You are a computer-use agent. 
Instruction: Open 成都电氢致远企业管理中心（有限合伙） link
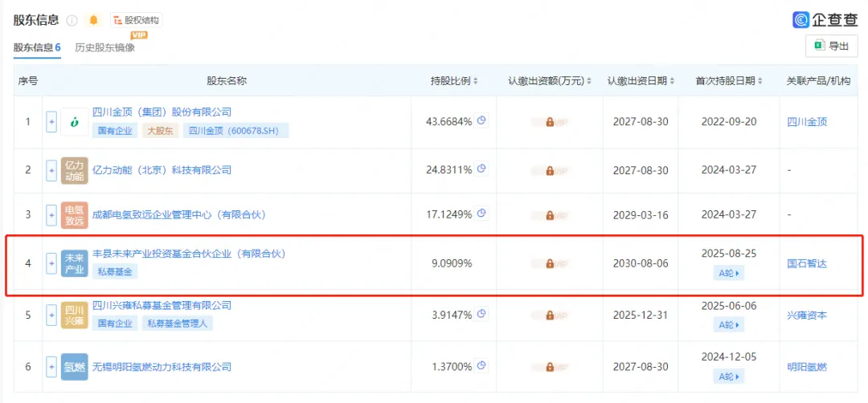pyautogui.click(x=179, y=215)
